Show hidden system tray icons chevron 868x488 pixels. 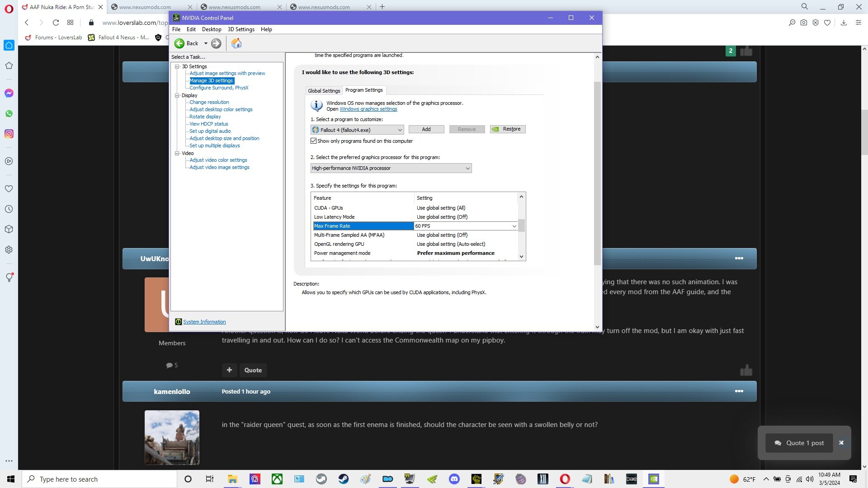pyautogui.click(x=766, y=479)
